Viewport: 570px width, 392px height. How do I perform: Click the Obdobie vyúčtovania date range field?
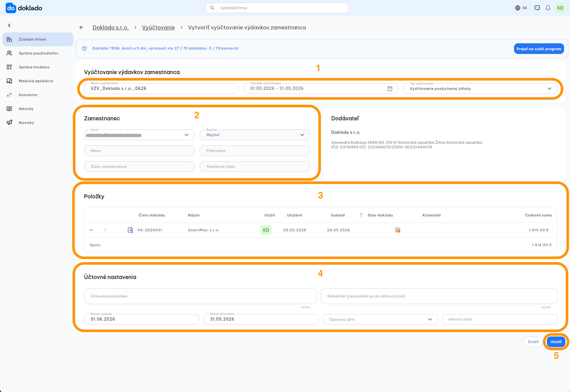coord(320,88)
